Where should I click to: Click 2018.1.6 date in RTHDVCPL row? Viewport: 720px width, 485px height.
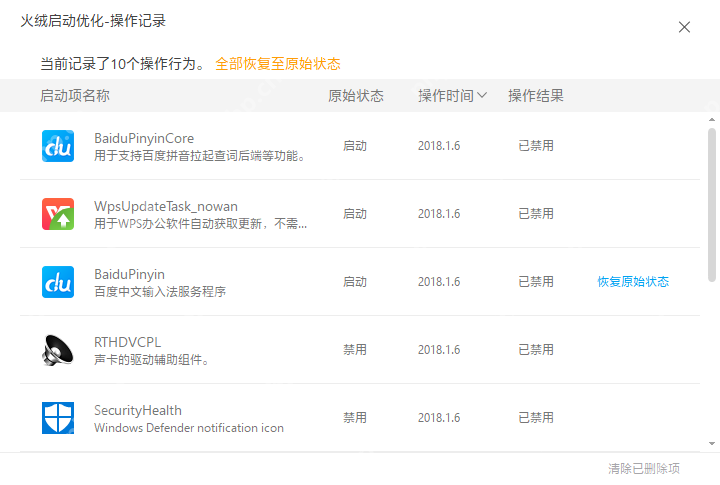coord(439,350)
